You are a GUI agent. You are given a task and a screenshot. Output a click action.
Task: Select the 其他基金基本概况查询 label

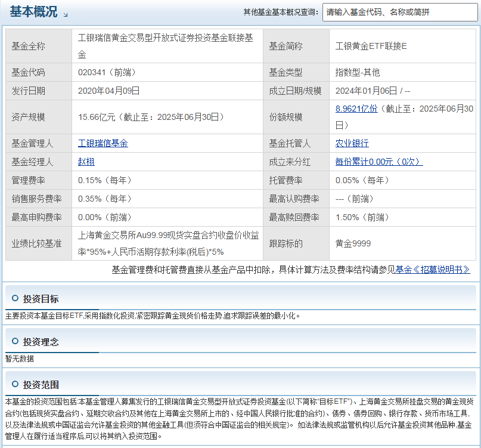point(281,13)
